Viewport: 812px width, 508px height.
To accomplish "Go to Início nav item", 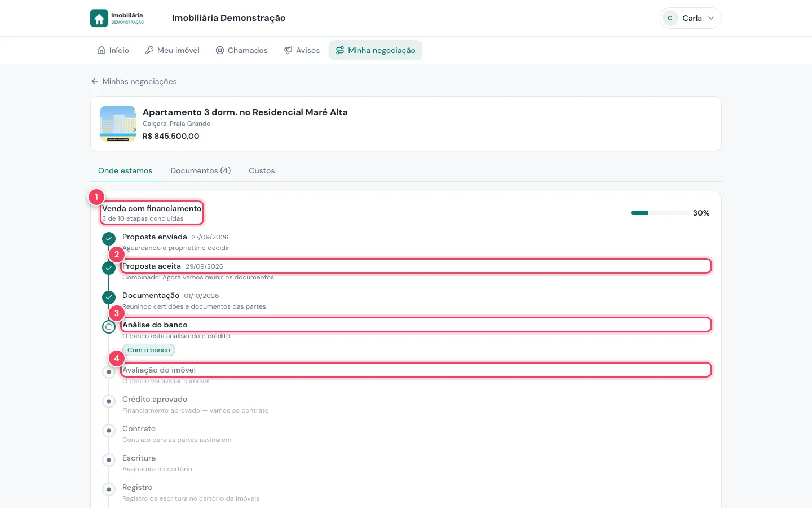I will (x=113, y=50).
